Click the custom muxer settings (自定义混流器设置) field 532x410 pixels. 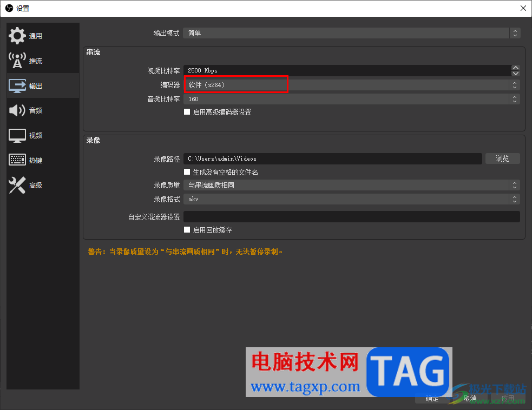click(x=352, y=217)
